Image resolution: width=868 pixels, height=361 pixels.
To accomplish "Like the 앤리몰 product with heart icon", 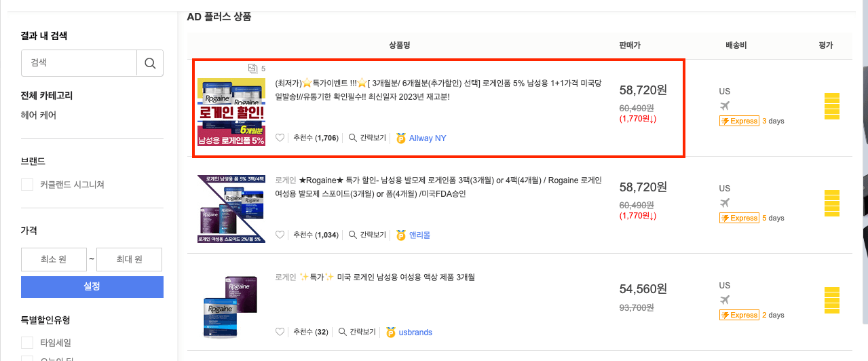I will click(280, 235).
